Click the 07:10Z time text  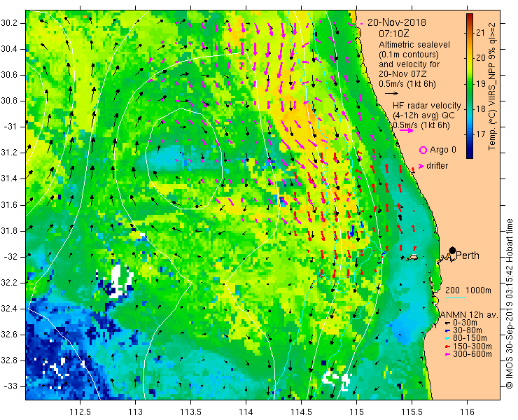tap(394, 34)
